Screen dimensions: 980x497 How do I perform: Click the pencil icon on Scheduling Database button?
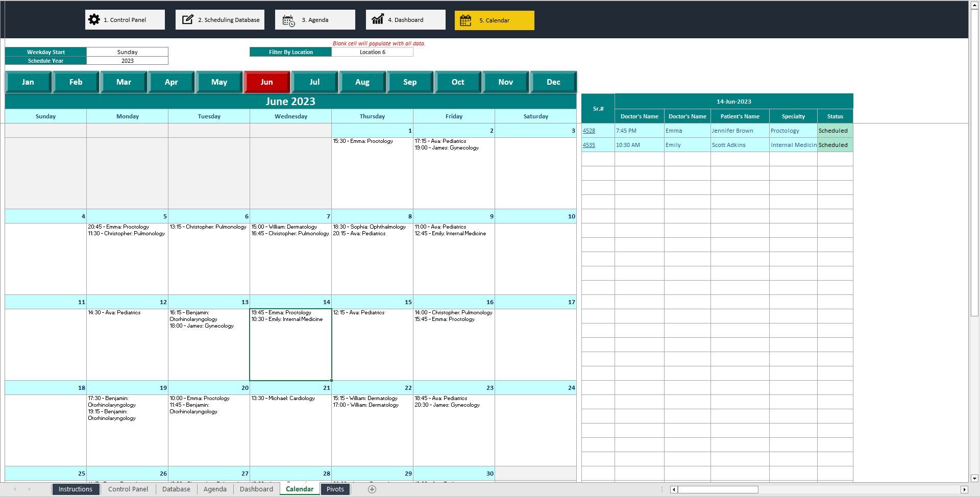[187, 19]
